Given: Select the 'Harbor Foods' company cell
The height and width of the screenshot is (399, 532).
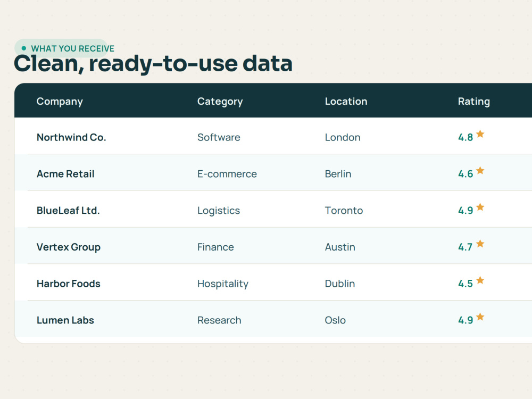Looking at the screenshot, I should click(x=69, y=284).
